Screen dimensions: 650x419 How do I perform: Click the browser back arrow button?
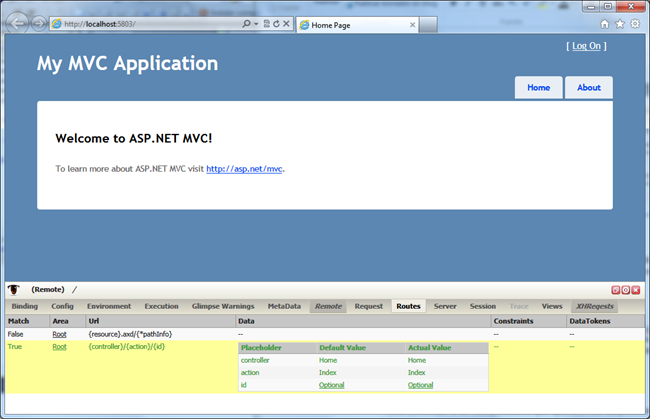coord(15,23)
